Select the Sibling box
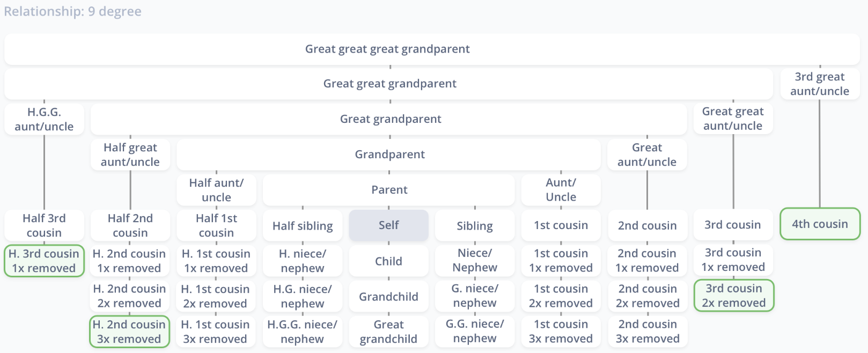The width and height of the screenshot is (868, 353). [x=475, y=226]
